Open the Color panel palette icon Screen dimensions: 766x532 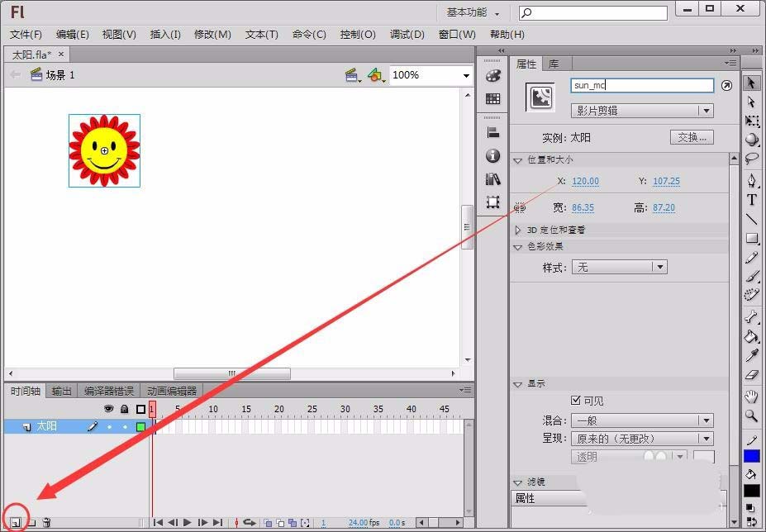coord(493,75)
